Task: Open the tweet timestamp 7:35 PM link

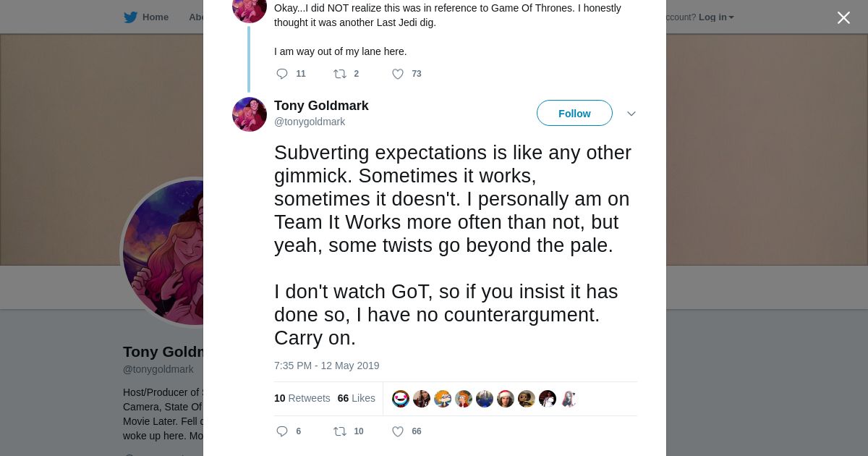Action: (326, 366)
